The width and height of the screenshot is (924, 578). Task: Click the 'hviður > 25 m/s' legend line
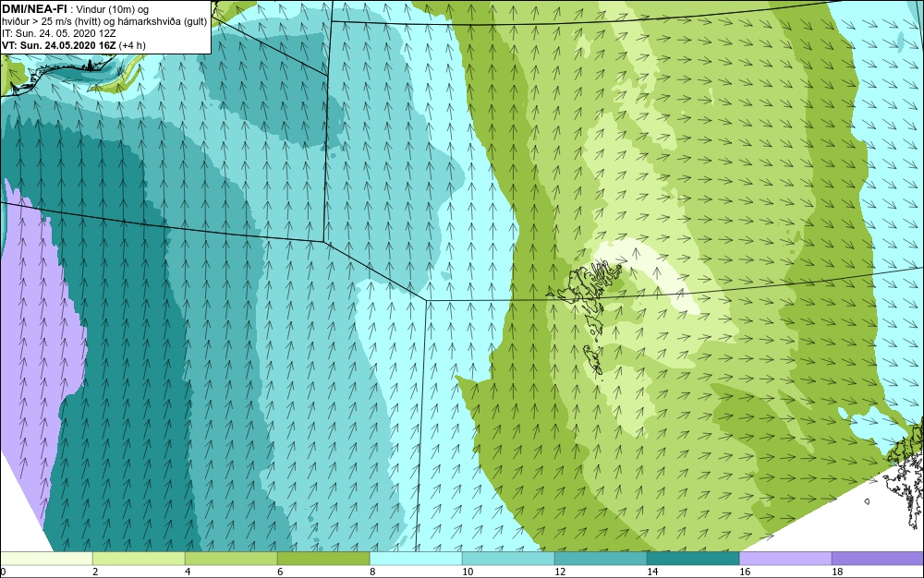click(104, 21)
